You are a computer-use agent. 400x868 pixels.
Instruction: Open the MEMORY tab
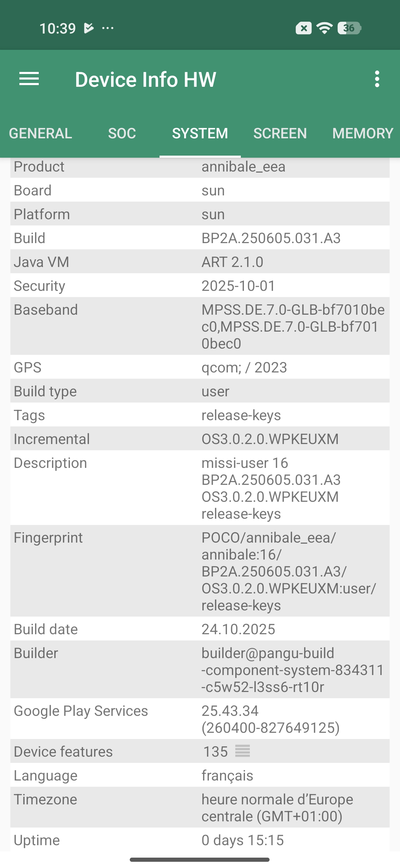[x=363, y=133]
